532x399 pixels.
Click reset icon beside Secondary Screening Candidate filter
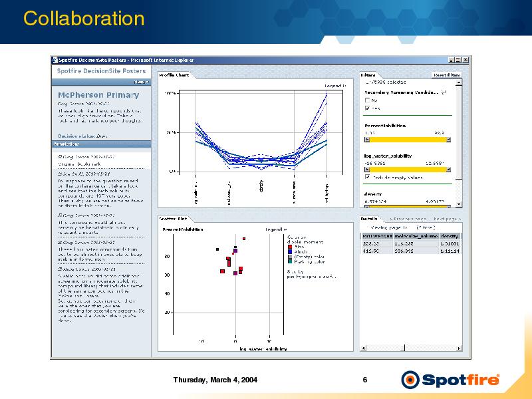(x=444, y=92)
